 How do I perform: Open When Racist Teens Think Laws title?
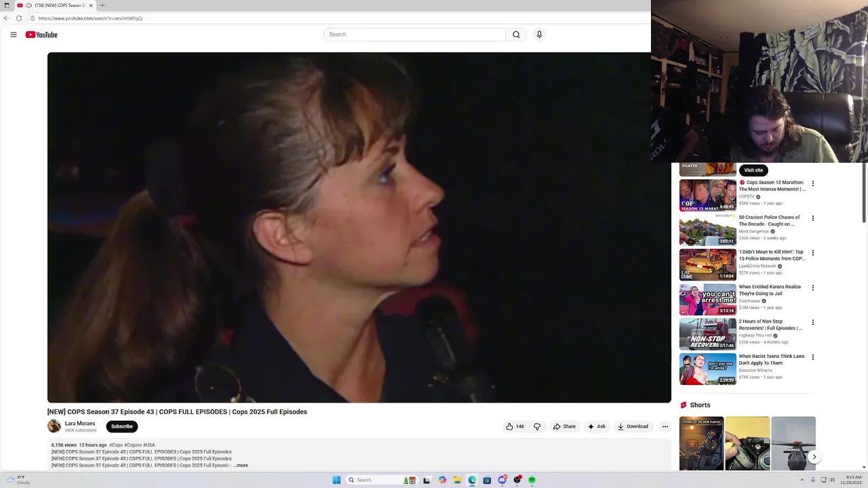(x=772, y=360)
